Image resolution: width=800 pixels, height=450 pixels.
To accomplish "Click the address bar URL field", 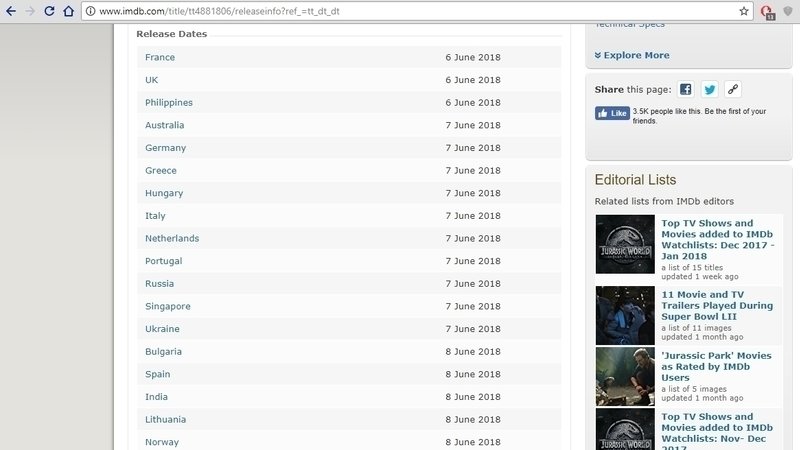I will [400, 11].
